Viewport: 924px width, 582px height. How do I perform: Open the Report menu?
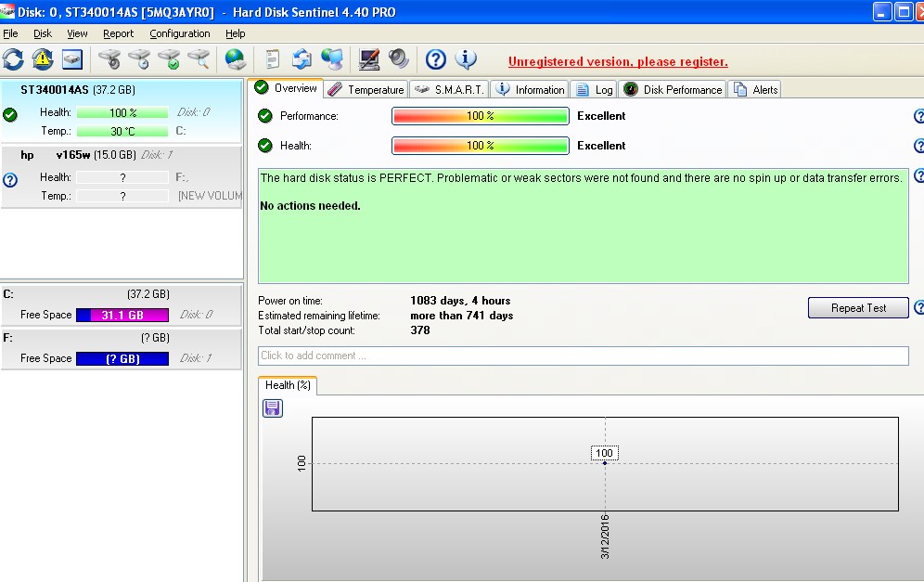pyautogui.click(x=119, y=33)
